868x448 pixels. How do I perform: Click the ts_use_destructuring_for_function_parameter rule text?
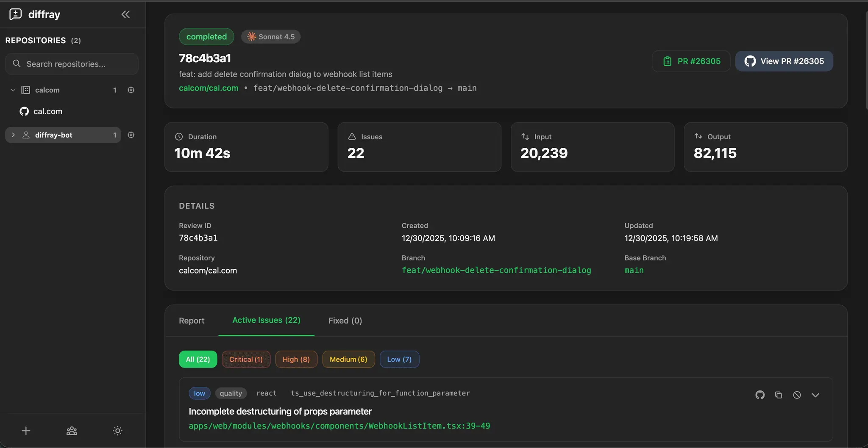coord(380,393)
